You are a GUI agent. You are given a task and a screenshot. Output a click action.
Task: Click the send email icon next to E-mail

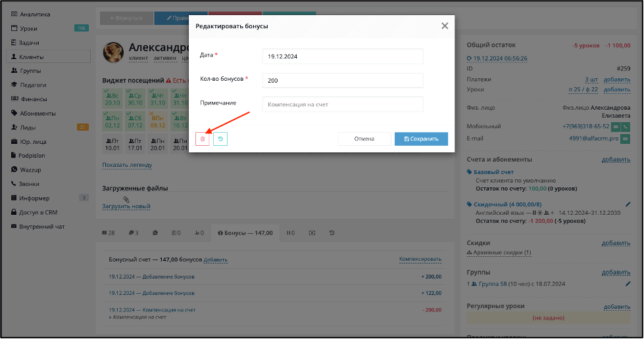pos(625,139)
